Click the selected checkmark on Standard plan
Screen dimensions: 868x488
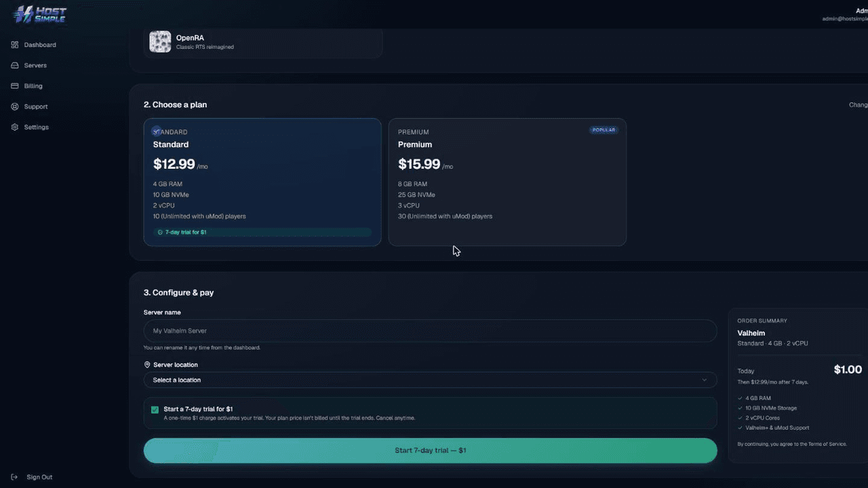[x=157, y=131]
